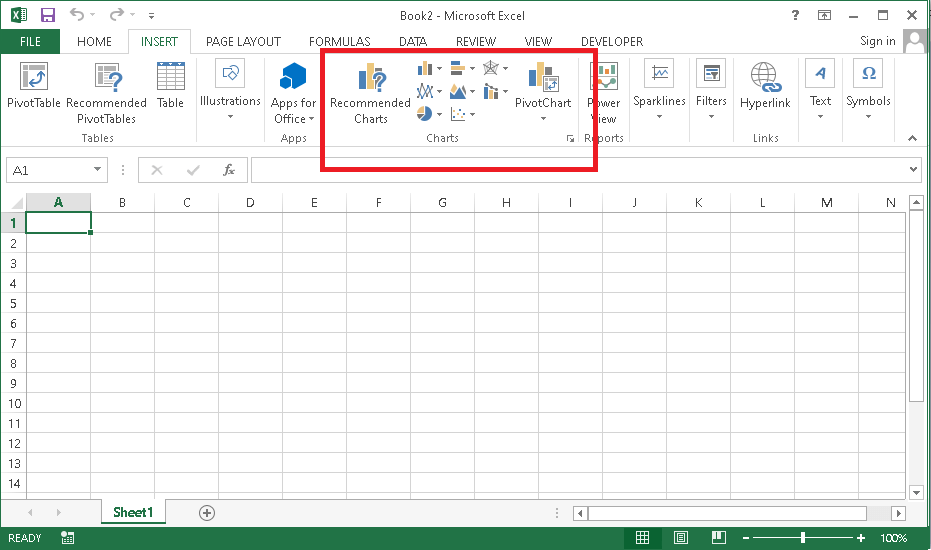Insert a line chart
The image size is (931, 550).
[425, 91]
